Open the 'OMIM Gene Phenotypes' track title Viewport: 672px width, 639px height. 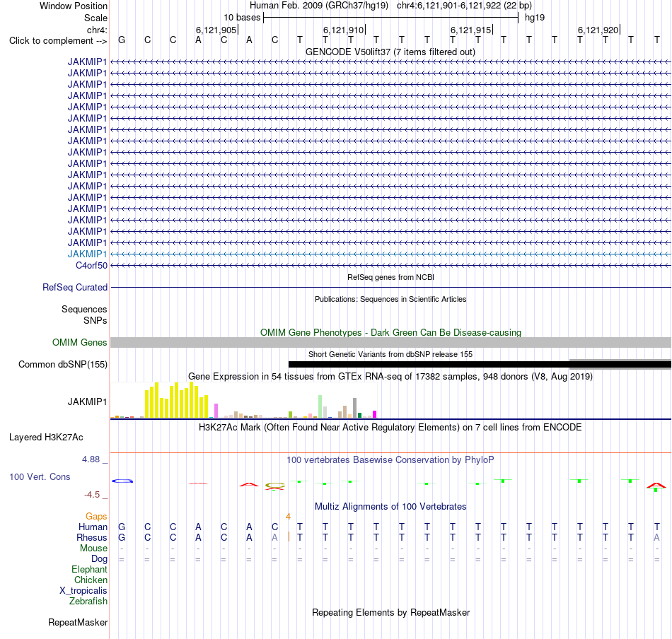point(390,333)
